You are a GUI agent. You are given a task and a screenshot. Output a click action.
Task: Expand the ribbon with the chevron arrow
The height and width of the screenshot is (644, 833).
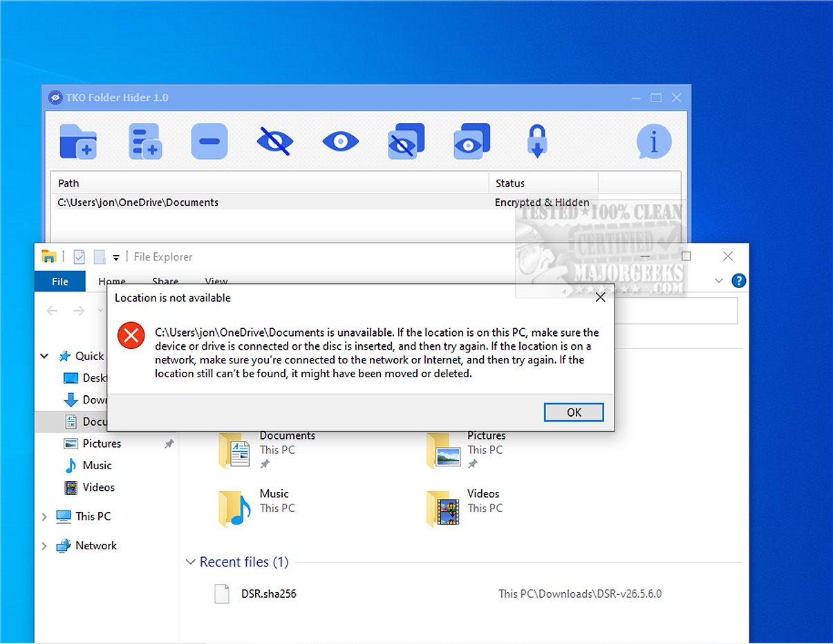coord(719,281)
